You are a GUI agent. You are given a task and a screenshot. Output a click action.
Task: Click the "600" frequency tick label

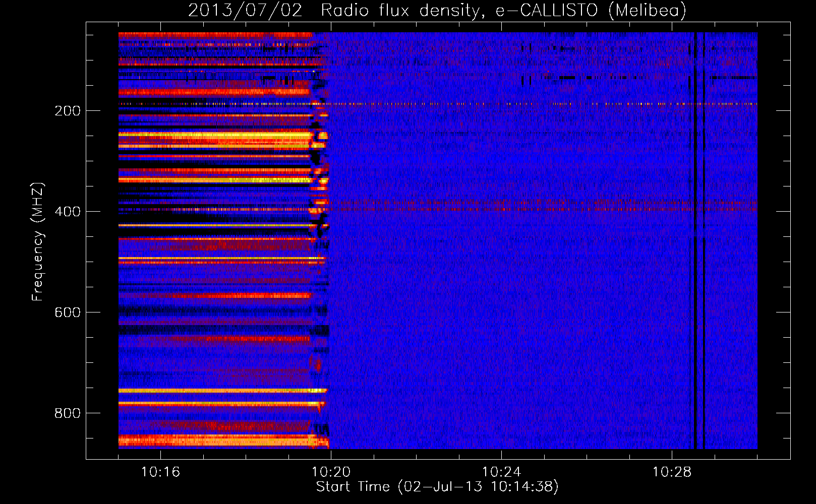click(x=67, y=312)
